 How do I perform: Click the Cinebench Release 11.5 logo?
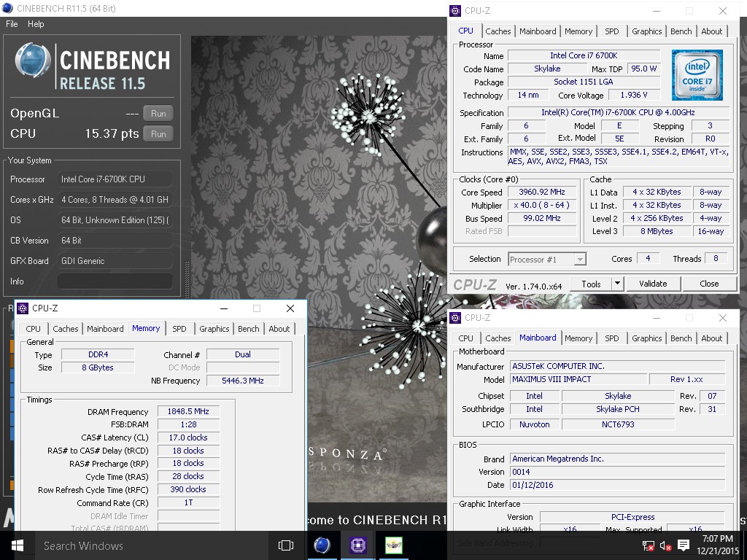[92, 66]
